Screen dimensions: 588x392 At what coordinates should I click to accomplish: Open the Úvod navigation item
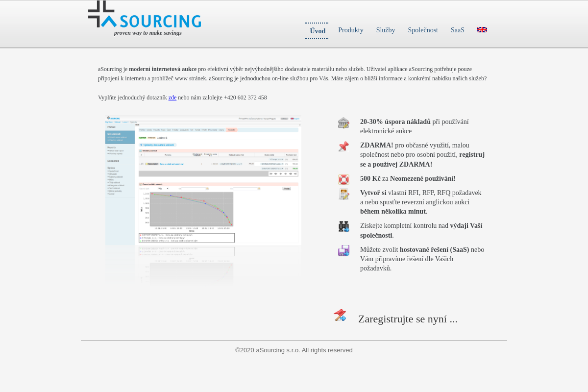point(317,30)
